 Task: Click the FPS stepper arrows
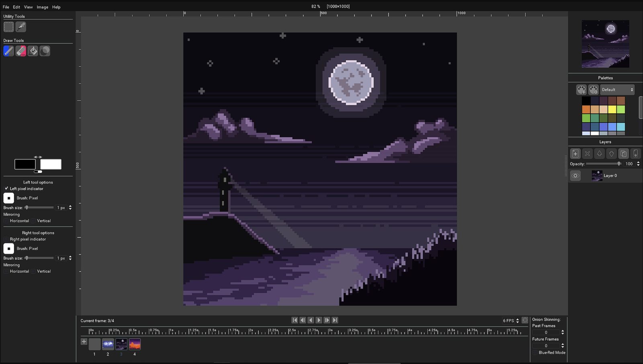pos(517,321)
